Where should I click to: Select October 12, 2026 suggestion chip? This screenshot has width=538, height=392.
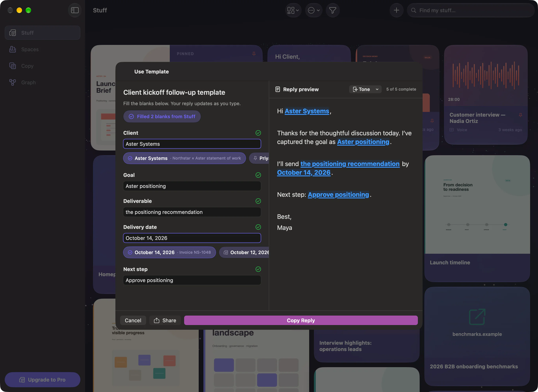(x=244, y=252)
